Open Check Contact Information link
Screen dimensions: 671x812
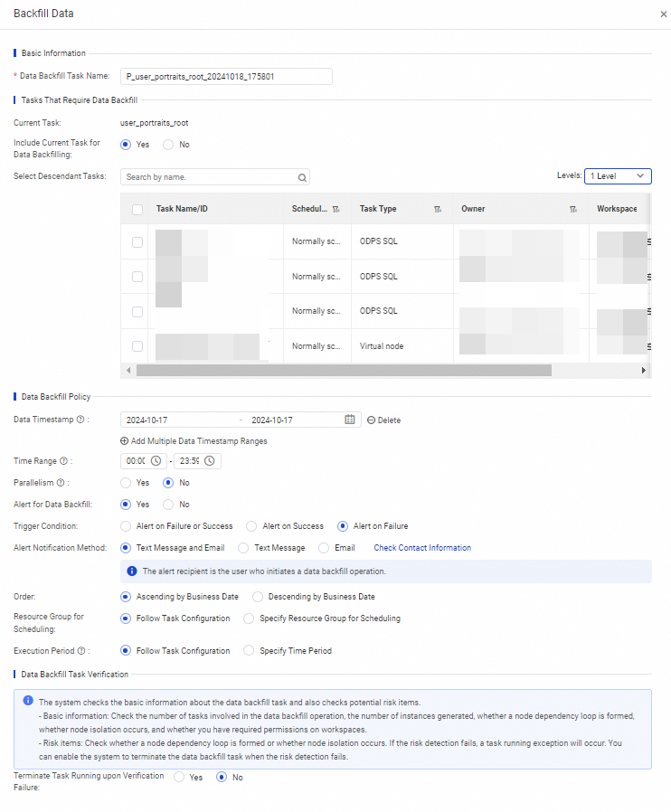(x=422, y=548)
